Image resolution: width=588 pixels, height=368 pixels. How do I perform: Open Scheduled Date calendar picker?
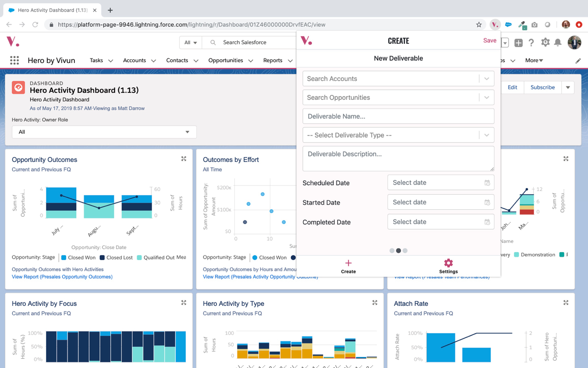tap(487, 183)
